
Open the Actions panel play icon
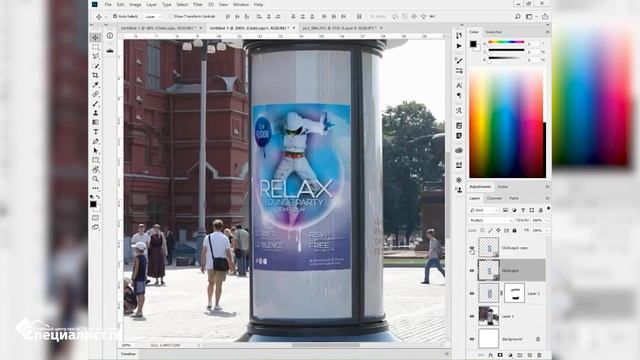click(x=459, y=46)
